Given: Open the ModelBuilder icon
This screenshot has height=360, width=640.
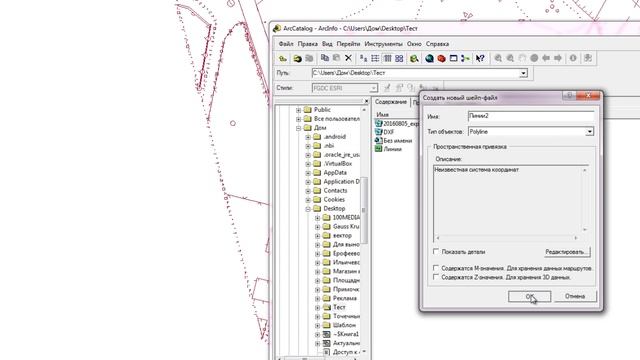Looking at the screenshot, I should pos(465,58).
